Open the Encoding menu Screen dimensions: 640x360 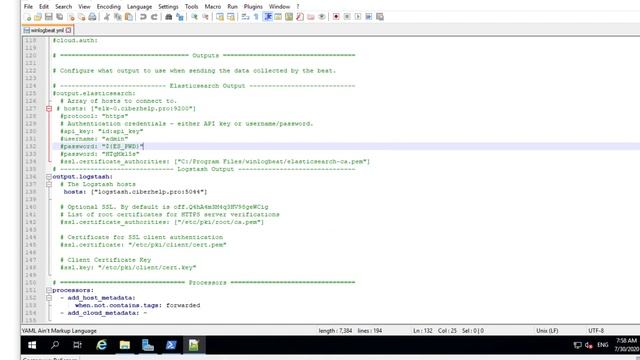pos(109,7)
